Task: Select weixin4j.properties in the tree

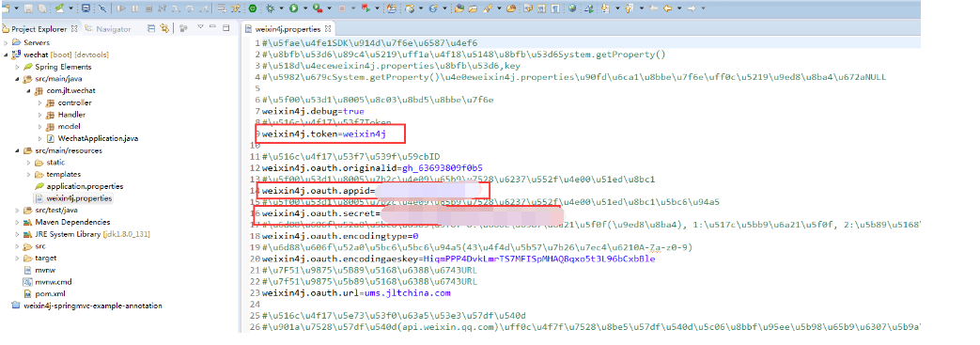Action: [x=73, y=198]
